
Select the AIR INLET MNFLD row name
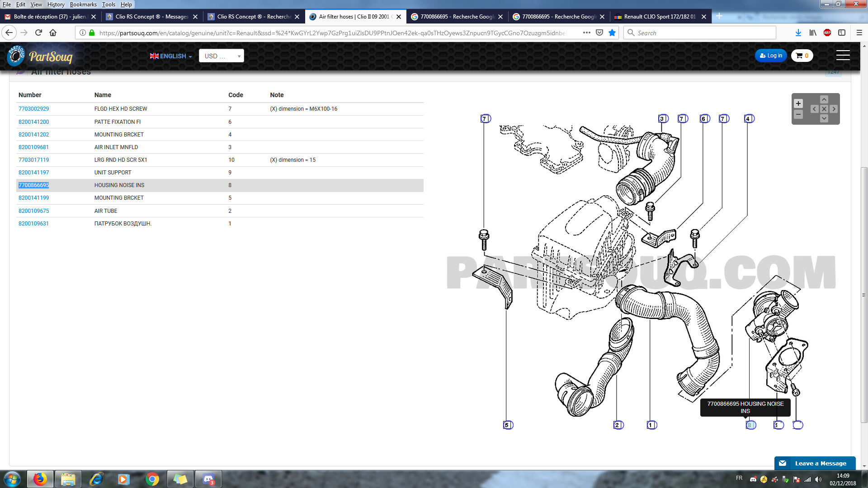pos(116,147)
